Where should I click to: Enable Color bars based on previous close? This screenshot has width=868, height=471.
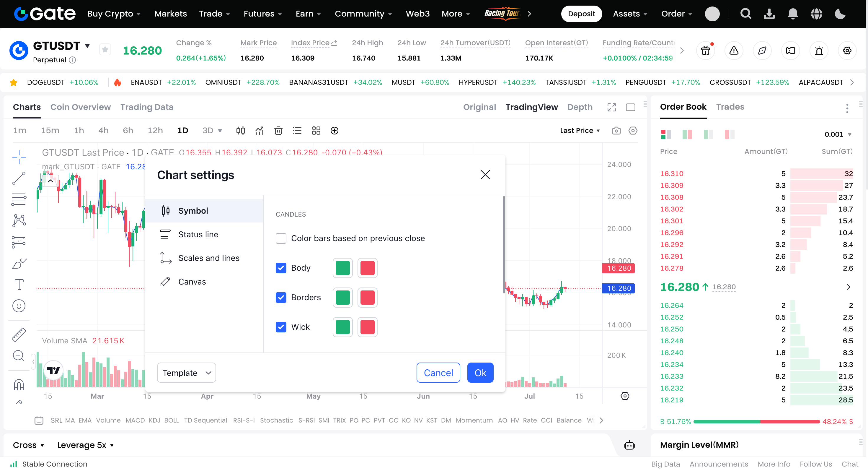[x=281, y=238]
